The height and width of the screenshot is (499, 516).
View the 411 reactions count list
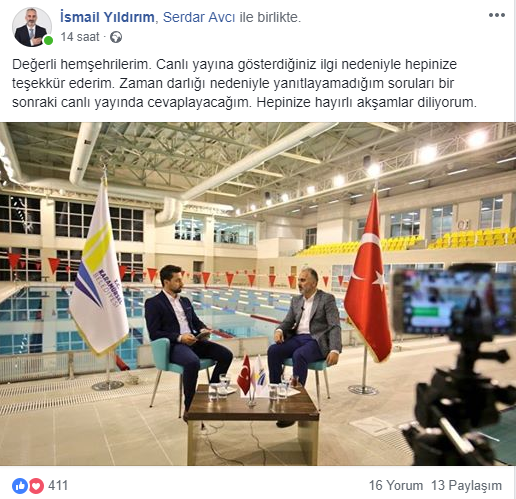click(58, 486)
